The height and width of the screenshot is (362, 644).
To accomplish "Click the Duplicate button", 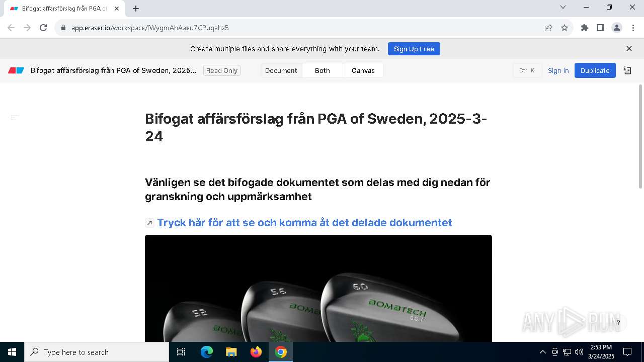I will coord(595,70).
